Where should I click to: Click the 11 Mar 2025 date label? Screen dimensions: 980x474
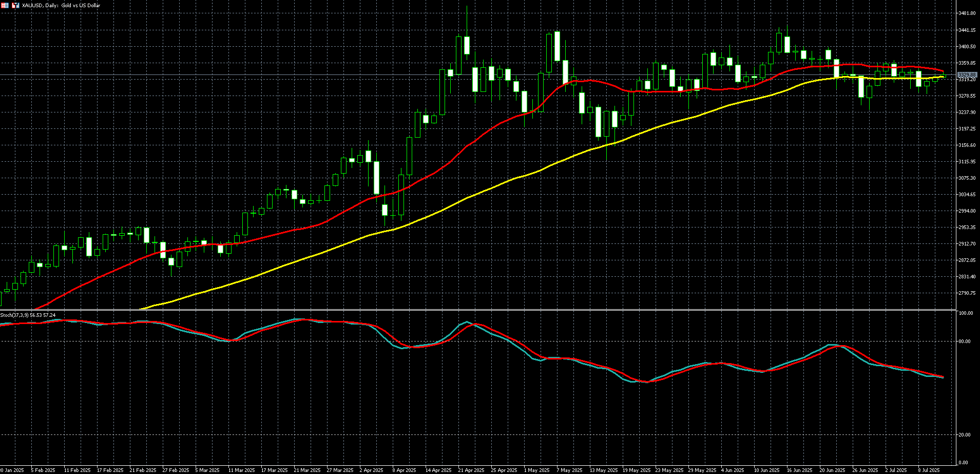point(241,470)
